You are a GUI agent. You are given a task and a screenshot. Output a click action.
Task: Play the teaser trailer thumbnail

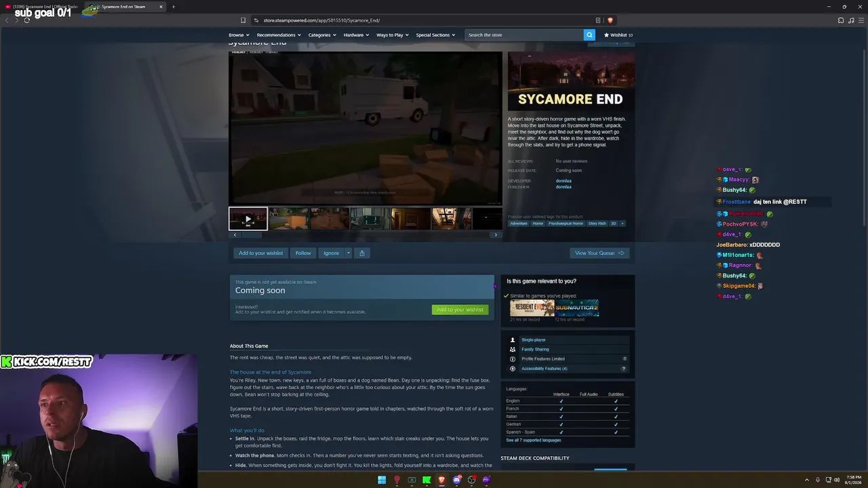(248, 219)
